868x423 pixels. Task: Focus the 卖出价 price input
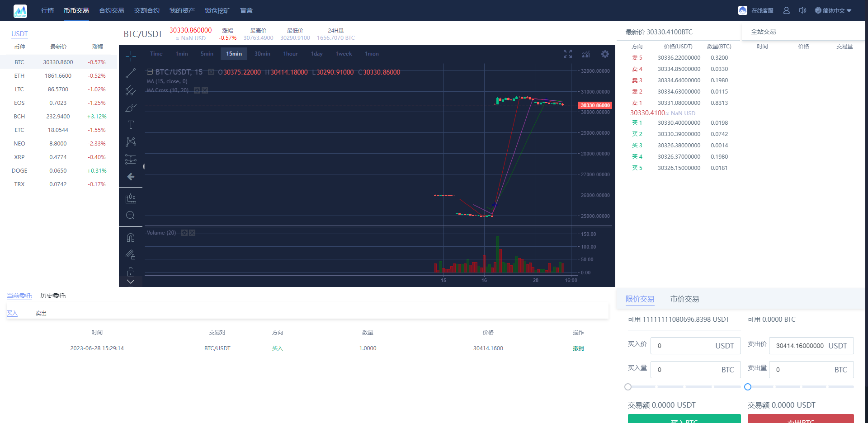[x=811, y=346]
